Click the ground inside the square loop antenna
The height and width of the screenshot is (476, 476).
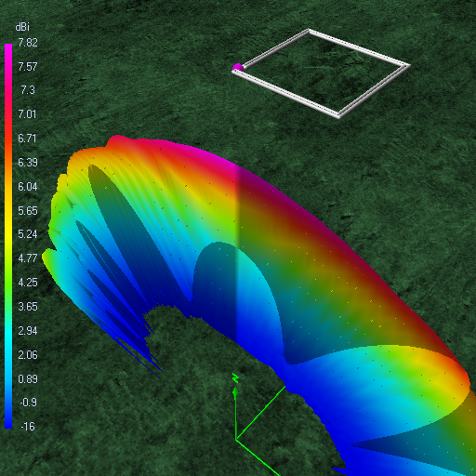click(323, 72)
